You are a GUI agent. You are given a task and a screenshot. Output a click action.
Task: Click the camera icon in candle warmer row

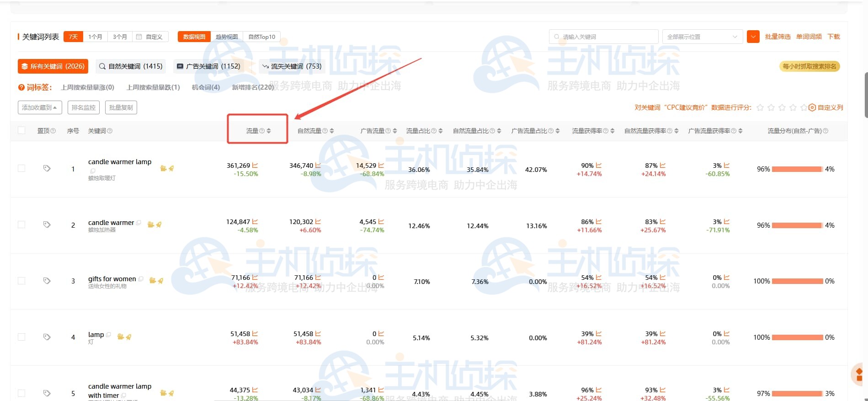click(150, 225)
